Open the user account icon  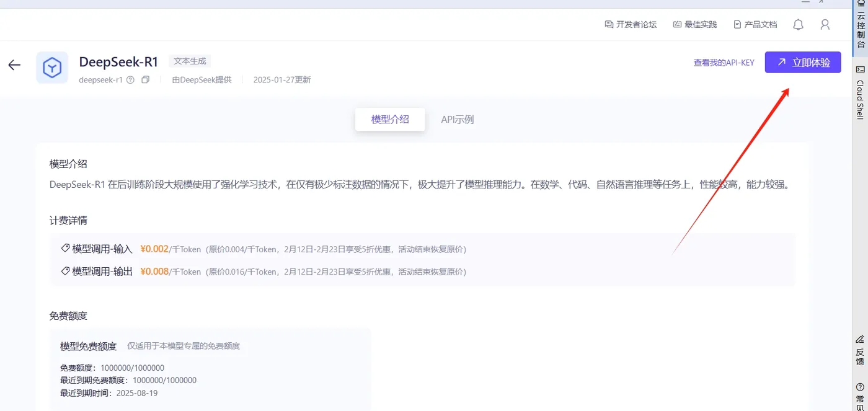coord(825,24)
